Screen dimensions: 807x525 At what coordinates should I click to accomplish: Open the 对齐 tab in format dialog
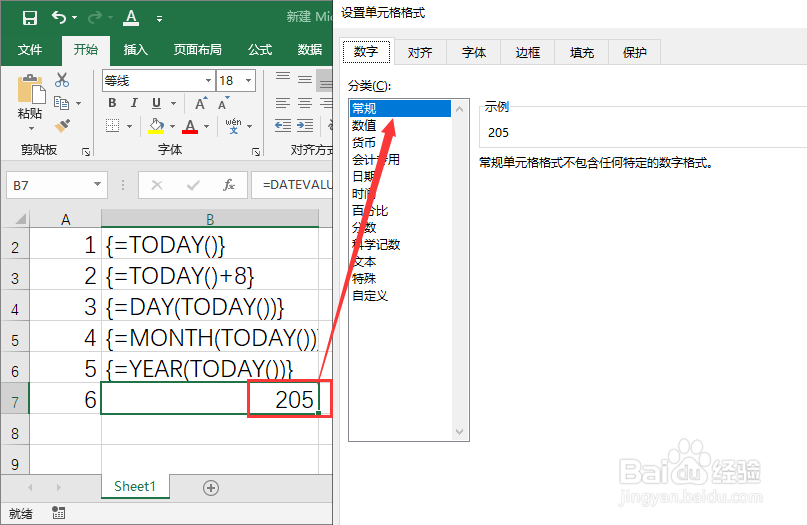point(420,52)
